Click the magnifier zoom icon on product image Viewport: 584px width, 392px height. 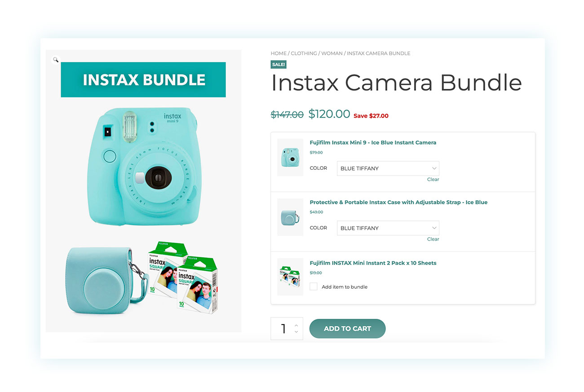pyautogui.click(x=56, y=59)
